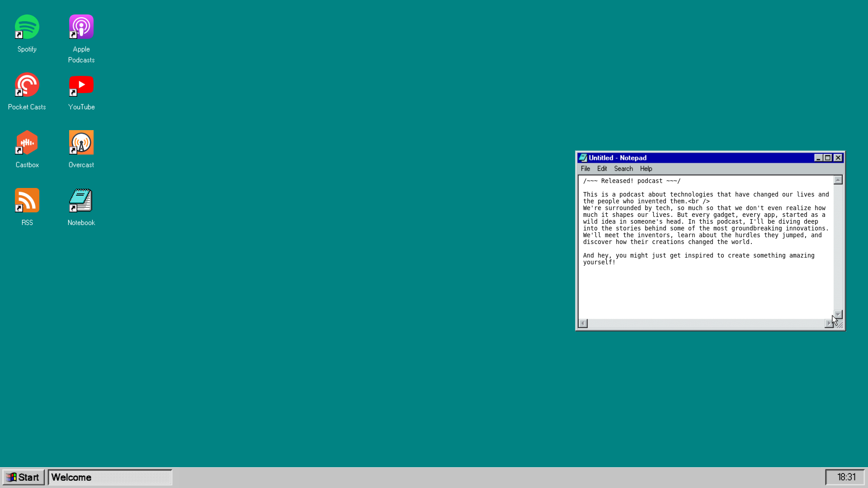
Task: Open the Help menu in Notepad
Action: (x=646, y=169)
